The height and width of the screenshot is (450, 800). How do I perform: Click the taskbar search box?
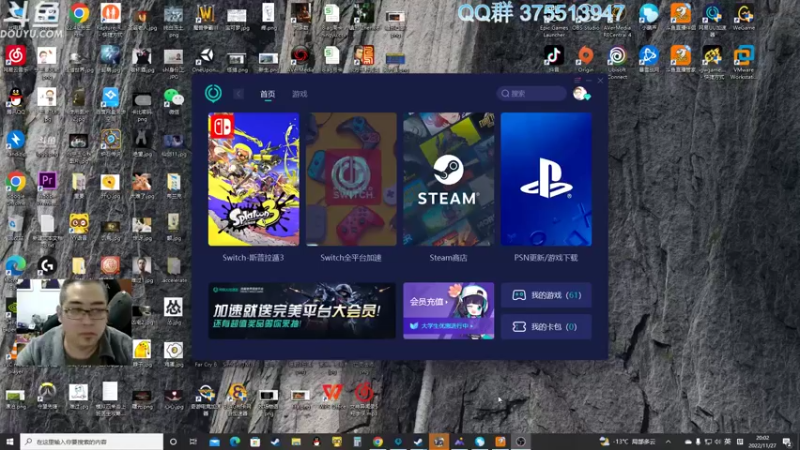click(x=92, y=441)
